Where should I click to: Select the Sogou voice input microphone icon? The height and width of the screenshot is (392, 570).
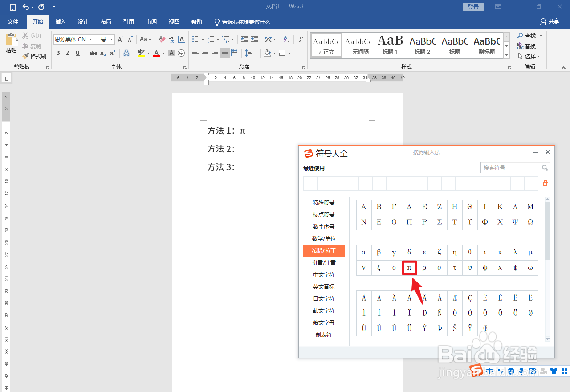(x=521, y=371)
